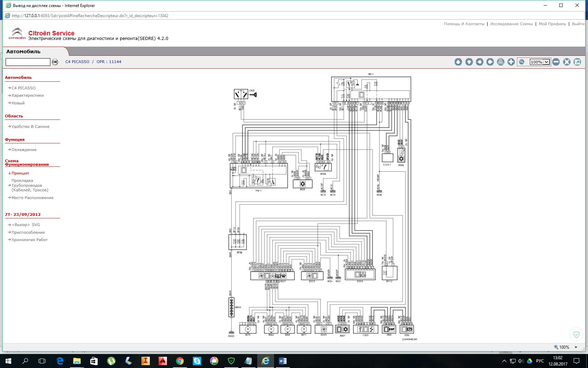Pan the diagram left with the left-arrow icon

(x=479, y=62)
